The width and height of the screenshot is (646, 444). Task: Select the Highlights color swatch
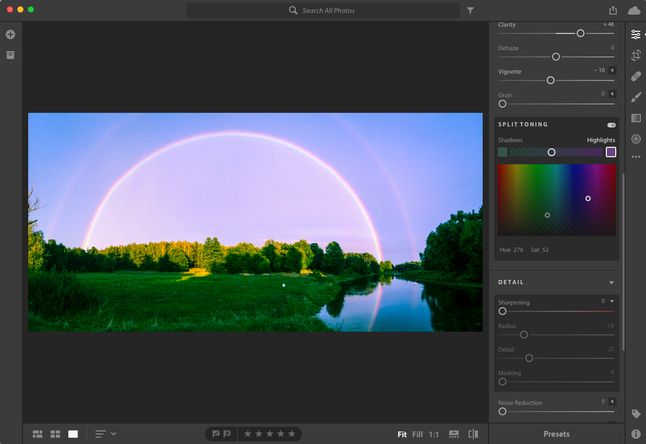click(x=611, y=152)
